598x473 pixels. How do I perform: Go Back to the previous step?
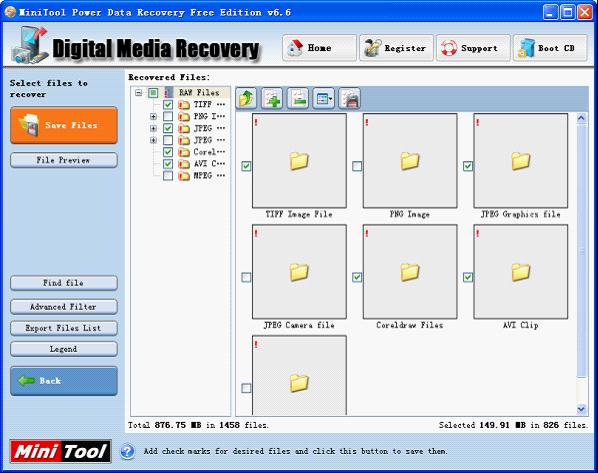[x=64, y=381]
